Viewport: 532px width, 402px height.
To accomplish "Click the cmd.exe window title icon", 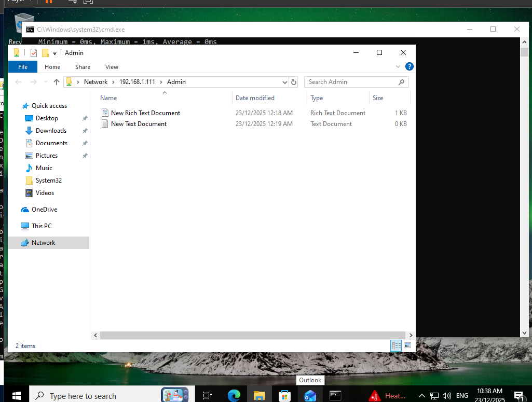I will 30,30.
